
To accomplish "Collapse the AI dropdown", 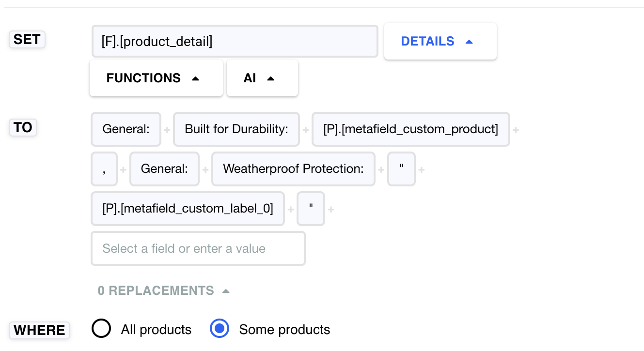I will point(262,78).
